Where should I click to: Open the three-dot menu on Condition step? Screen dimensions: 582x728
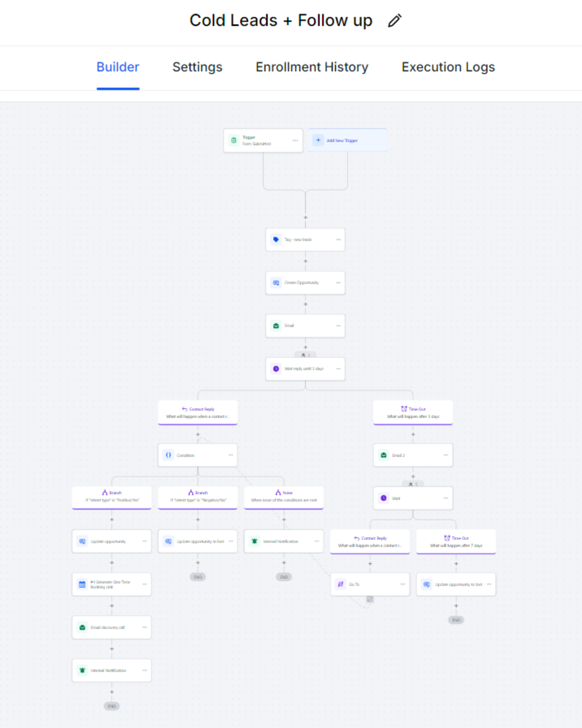point(231,455)
